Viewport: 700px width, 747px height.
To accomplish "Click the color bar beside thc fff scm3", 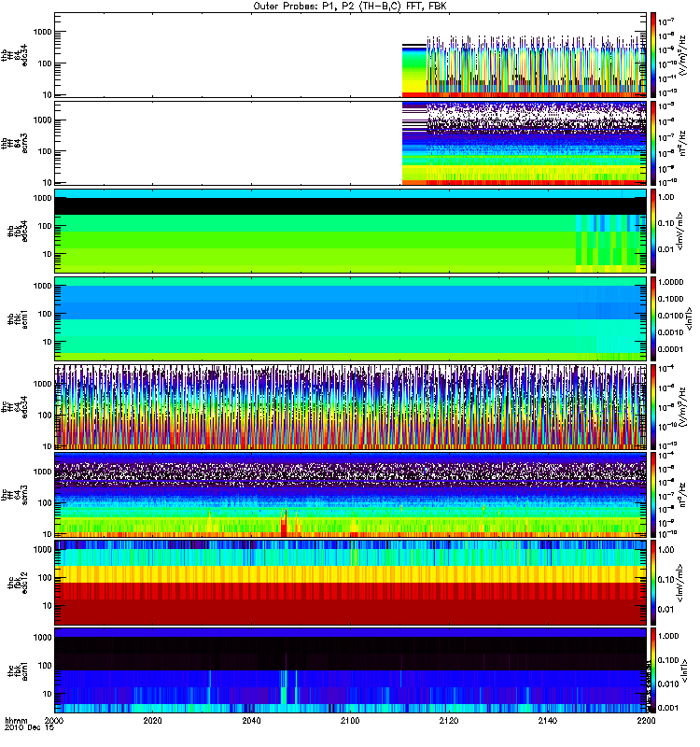I will coord(653,494).
